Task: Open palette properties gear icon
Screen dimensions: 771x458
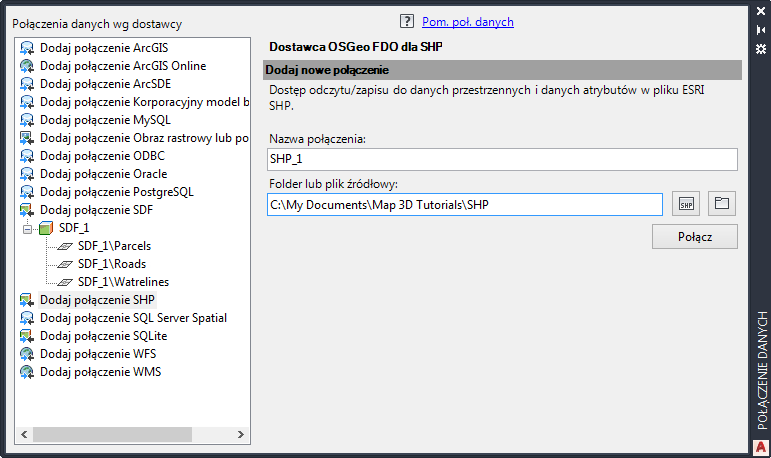Action: 760,49
